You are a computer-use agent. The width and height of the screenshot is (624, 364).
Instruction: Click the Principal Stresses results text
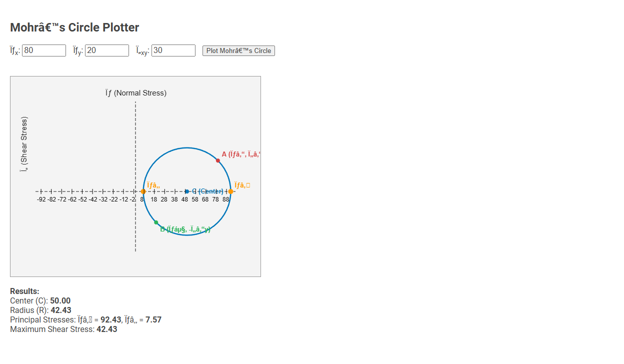coord(85,319)
